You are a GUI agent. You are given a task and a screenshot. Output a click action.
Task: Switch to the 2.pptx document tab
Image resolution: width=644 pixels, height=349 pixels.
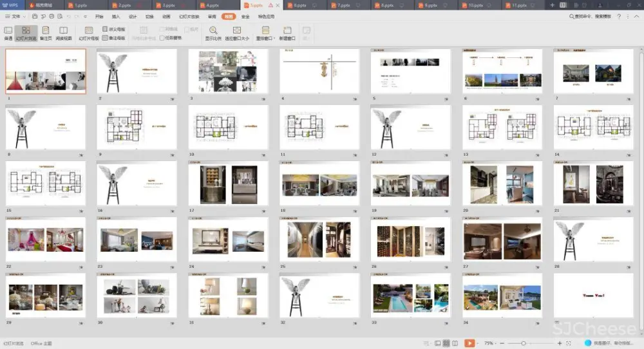coord(125,5)
